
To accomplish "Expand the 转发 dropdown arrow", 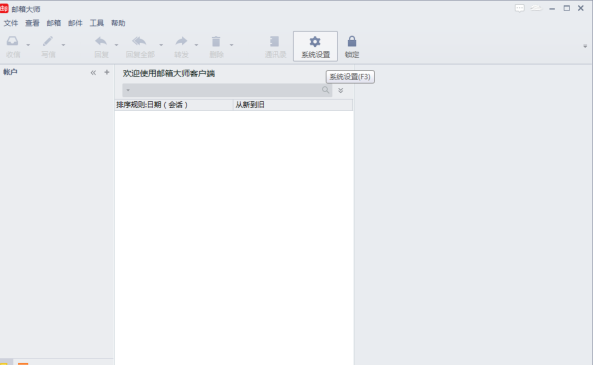I will point(196,45).
